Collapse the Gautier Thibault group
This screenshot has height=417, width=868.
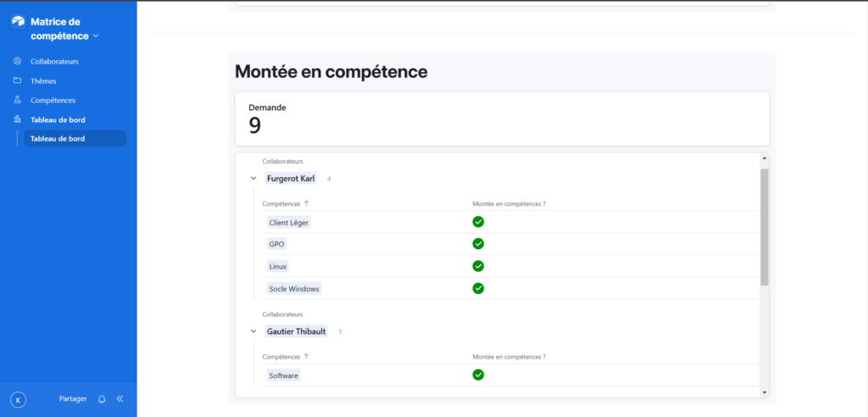(253, 331)
